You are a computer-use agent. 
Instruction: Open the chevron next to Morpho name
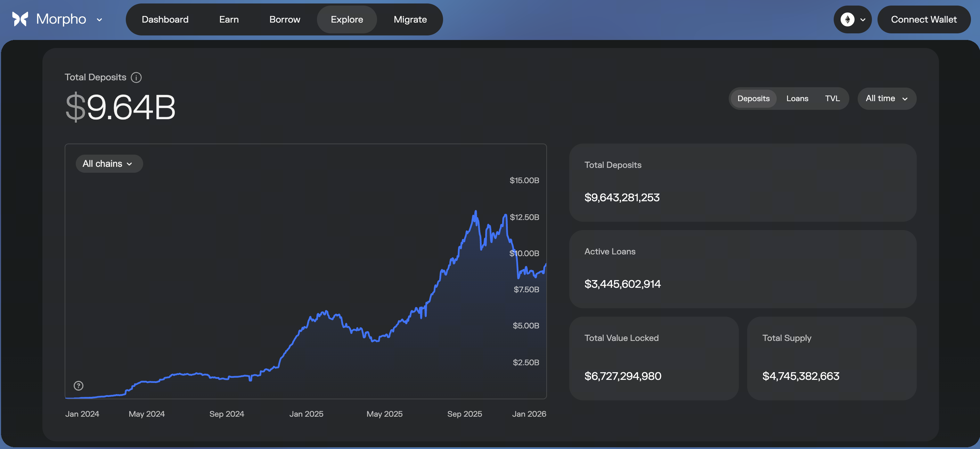(x=100, y=20)
